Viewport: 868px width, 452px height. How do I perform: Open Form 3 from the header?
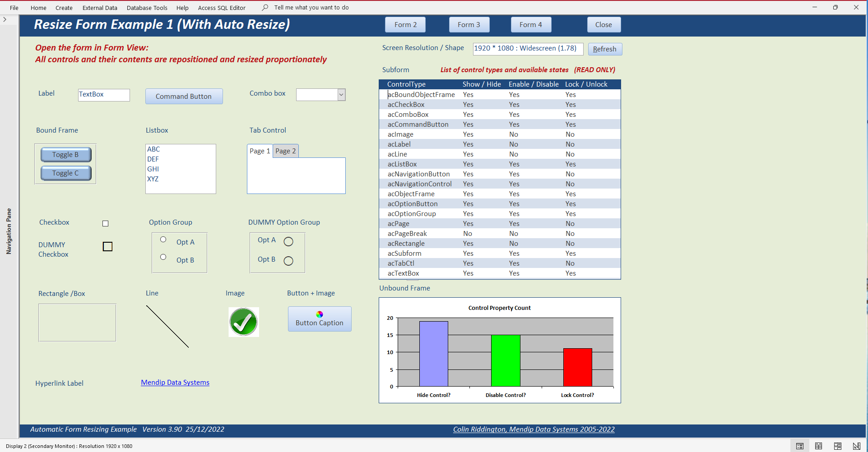469,25
